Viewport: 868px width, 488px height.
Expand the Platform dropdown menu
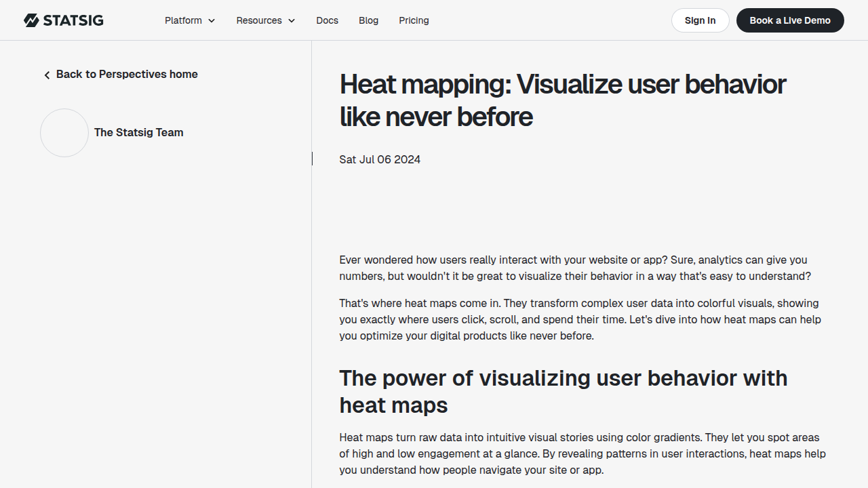click(x=190, y=20)
